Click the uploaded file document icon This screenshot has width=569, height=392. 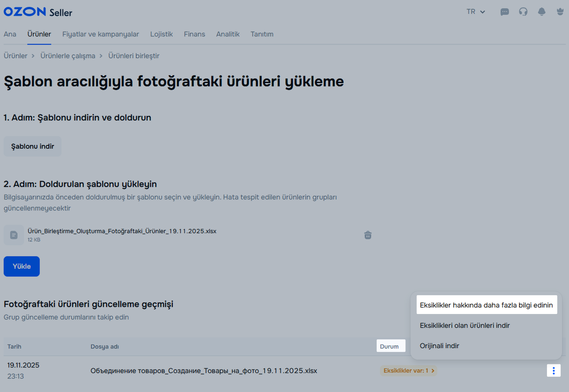[x=14, y=235]
